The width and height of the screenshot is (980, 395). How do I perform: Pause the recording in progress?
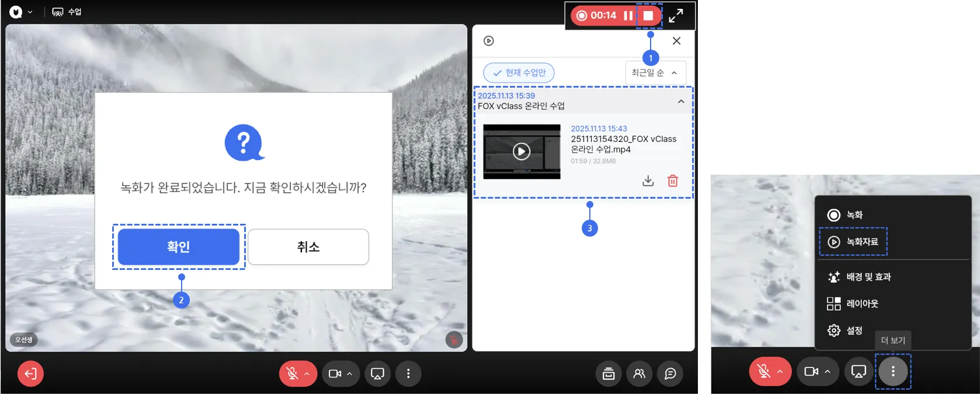(x=628, y=16)
